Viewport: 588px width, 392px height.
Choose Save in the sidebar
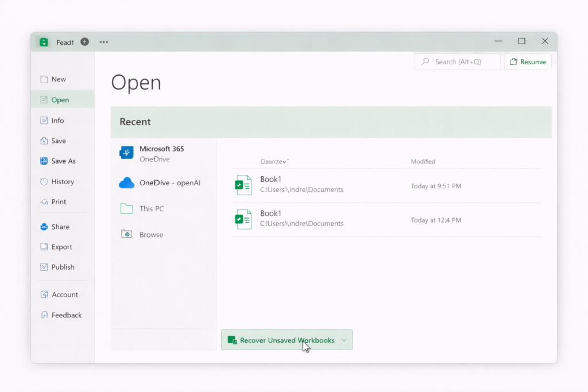point(63,141)
